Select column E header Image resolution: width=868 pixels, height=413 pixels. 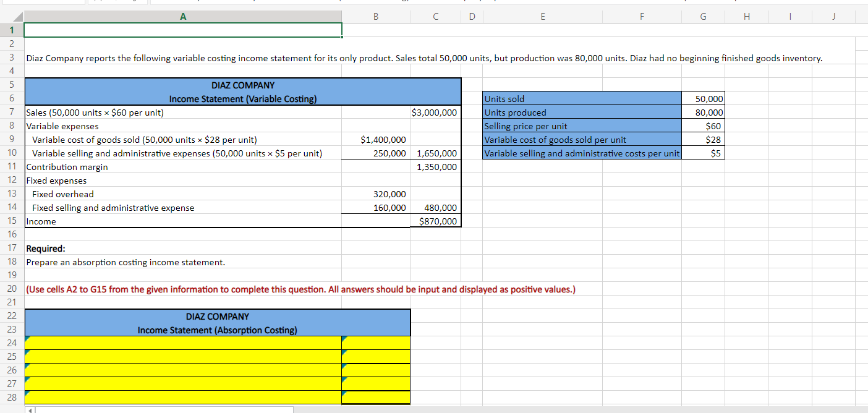(543, 17)
